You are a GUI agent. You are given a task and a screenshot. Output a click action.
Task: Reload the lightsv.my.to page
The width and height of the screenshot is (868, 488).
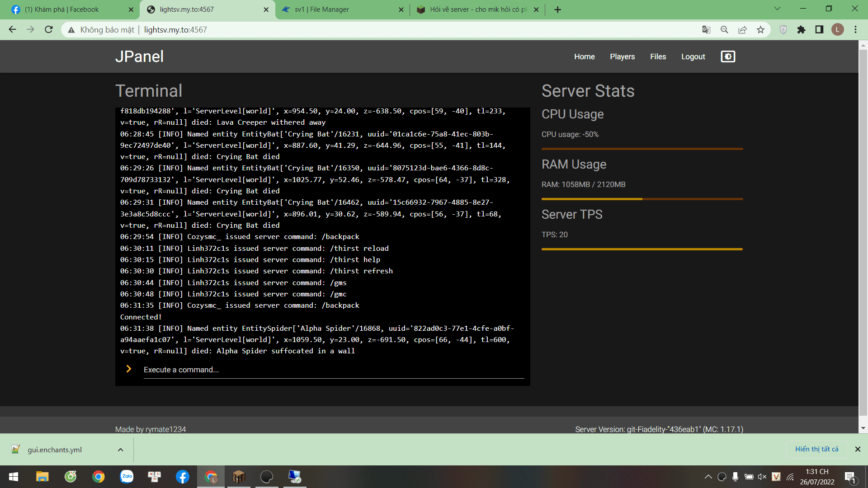coord(49,30)
